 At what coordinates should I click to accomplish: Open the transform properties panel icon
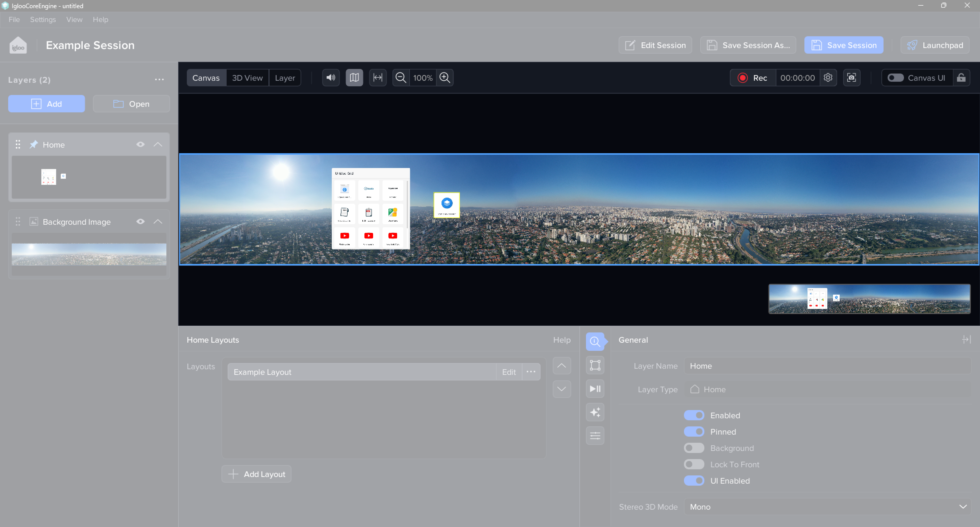(x=595, y=365)
